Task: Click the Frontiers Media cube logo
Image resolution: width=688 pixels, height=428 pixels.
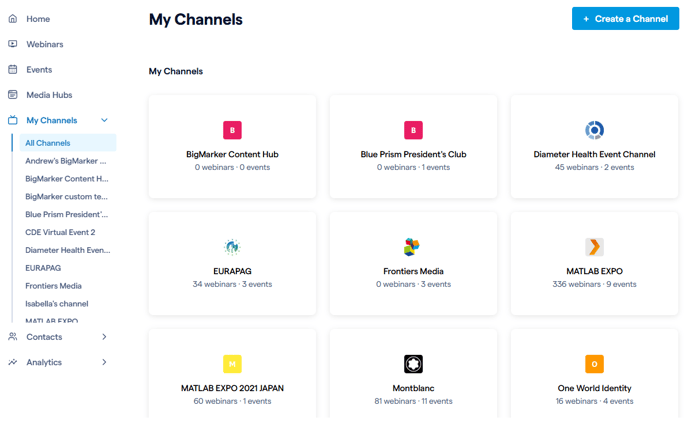Action: tap(412, 247)
